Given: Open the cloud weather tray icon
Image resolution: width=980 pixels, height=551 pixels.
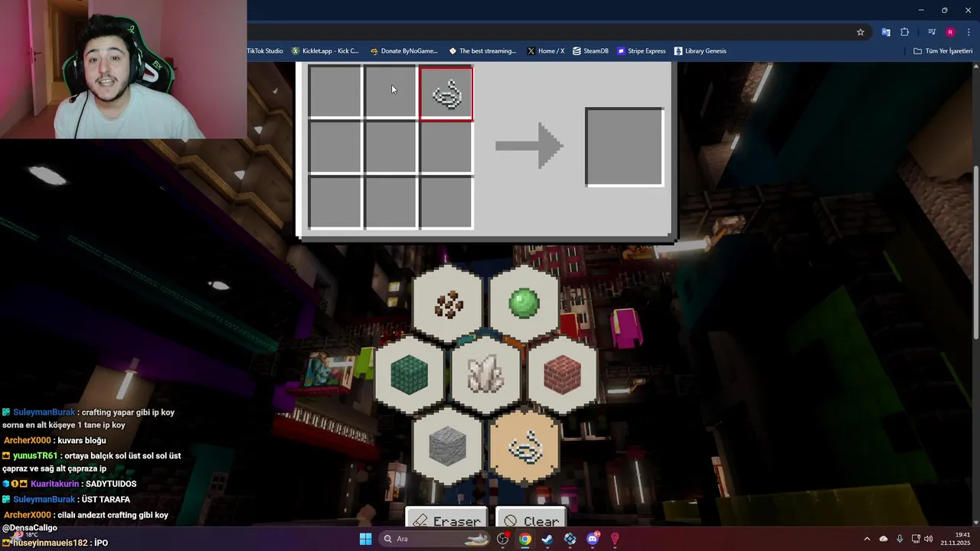Looking at the screenshot, I should point(884,539).
